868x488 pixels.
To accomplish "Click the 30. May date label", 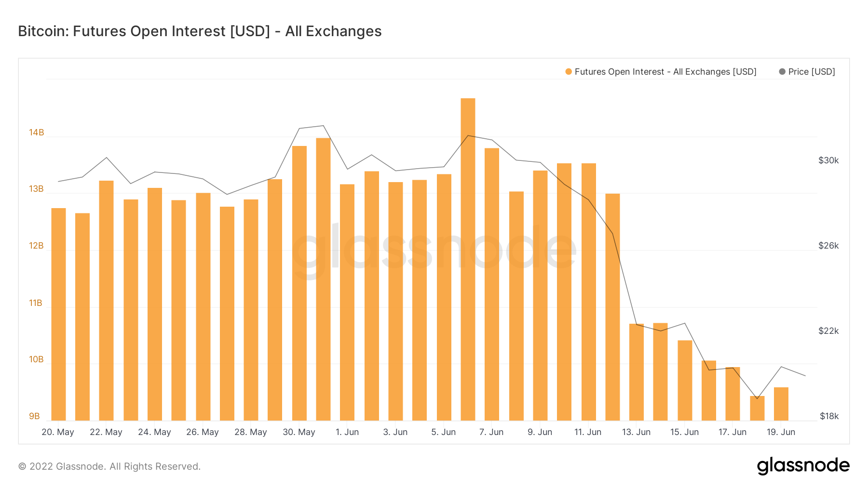I will (x=299, y=432).
